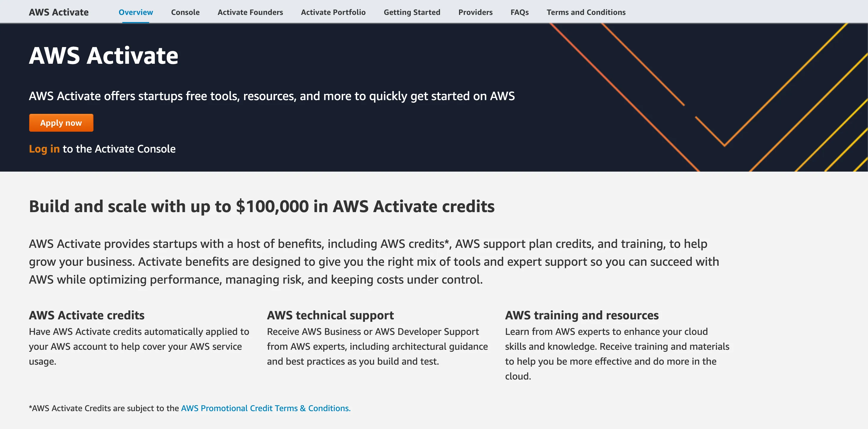
Task: Click the AWS Activate logo
Action: [x=59, y=12]
